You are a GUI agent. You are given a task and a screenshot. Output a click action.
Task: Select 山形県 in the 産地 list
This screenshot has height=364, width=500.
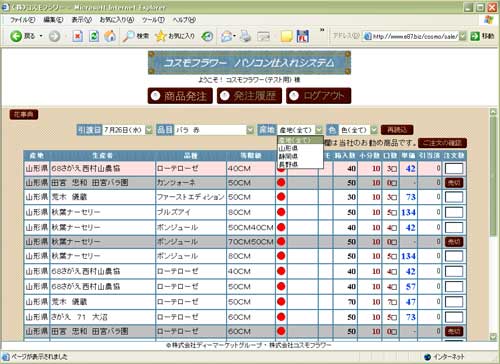[x=300, y=148]
